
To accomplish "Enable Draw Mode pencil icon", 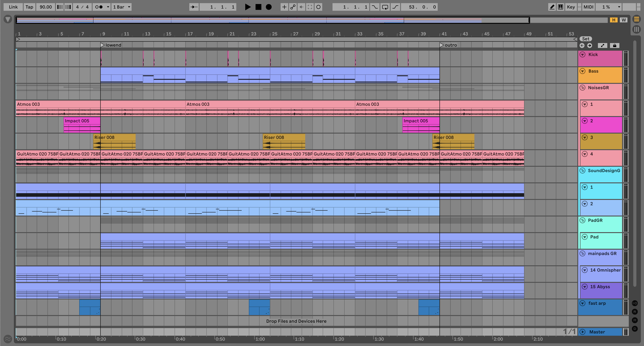I will pos(552,7).
